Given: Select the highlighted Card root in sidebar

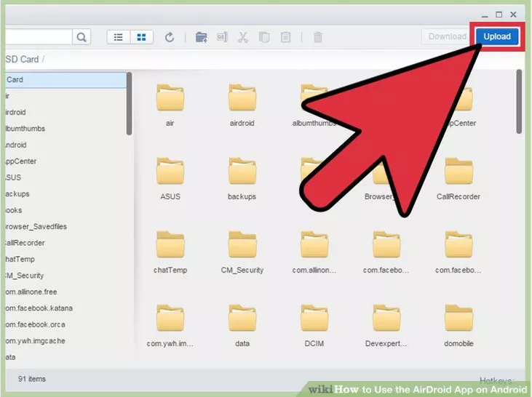Looking at the screenshot, I should 65,80.
